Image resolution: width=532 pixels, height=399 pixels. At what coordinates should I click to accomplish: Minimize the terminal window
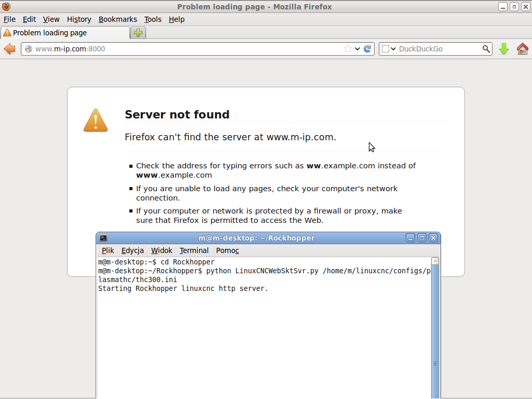[x=410, y=238]
